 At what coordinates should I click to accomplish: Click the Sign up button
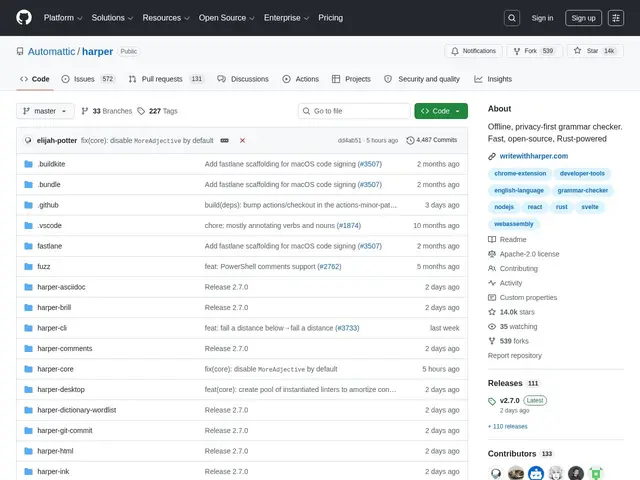(x=583, y=18)
